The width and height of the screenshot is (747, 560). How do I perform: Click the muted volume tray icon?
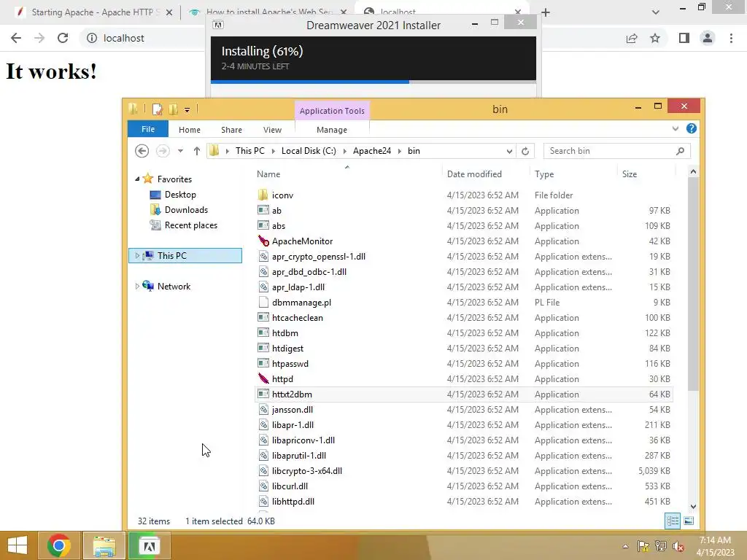(678, 546)
